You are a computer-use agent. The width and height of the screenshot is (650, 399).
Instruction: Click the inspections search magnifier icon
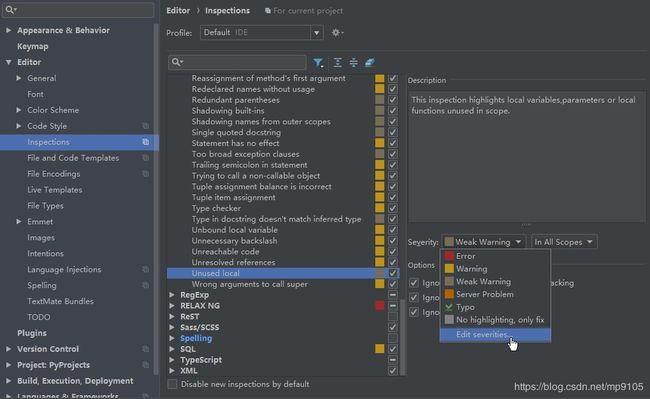coord(177,62)
